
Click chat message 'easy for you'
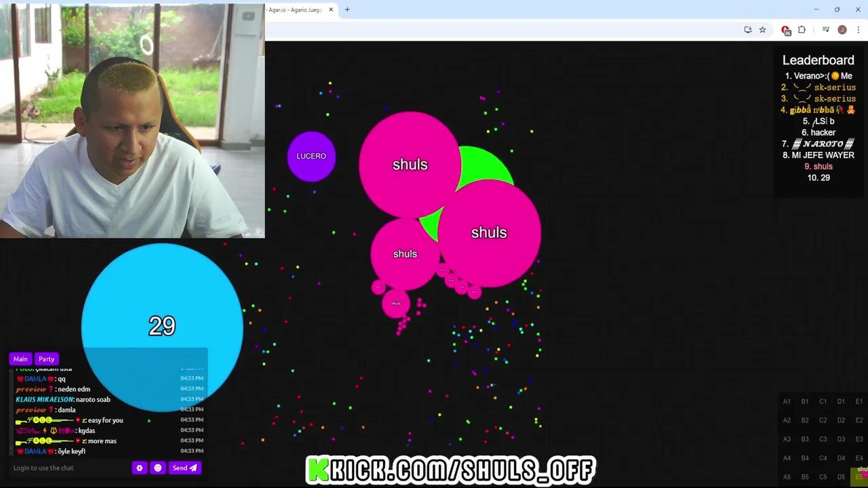[105, 420]
